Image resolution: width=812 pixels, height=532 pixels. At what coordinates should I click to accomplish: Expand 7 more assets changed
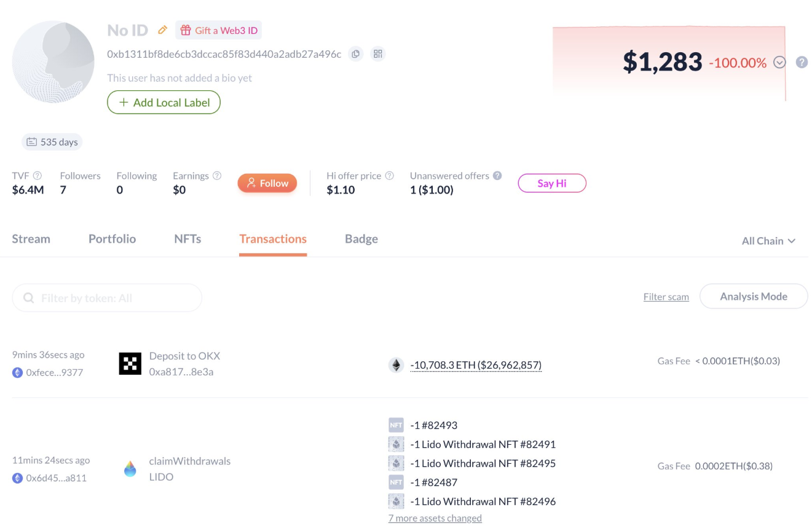435,518
